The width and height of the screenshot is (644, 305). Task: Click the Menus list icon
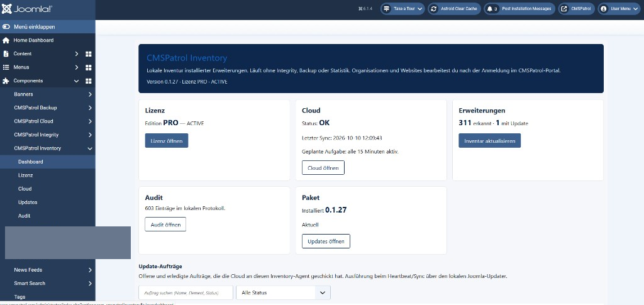click(6, 67)
